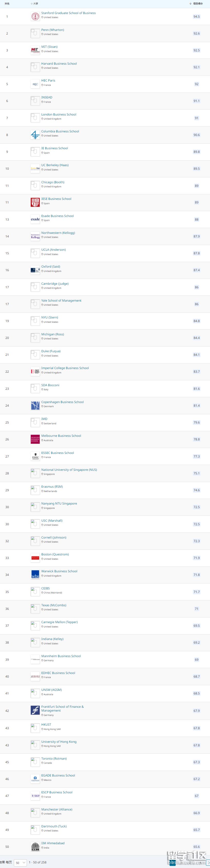The image size is (210, 868).
Task: Click the Copenhagen Business School logo
Action: tap(35, 405)
